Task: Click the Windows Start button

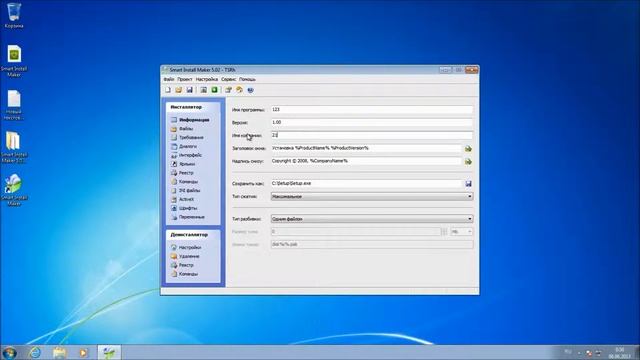Action: [x=9, y=352]
